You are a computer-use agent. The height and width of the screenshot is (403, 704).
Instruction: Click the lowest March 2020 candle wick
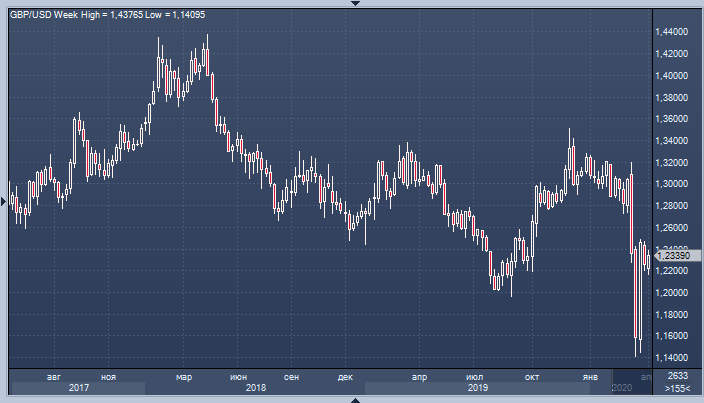638,350
